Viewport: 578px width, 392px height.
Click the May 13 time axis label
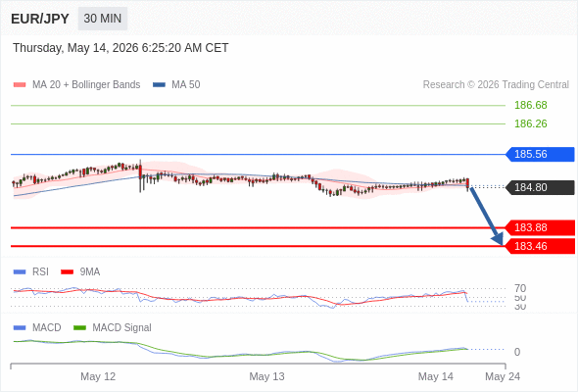266,376
